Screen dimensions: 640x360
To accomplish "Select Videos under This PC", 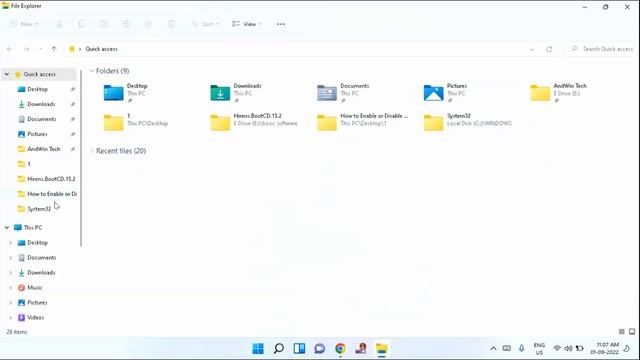I will [36, 318].
